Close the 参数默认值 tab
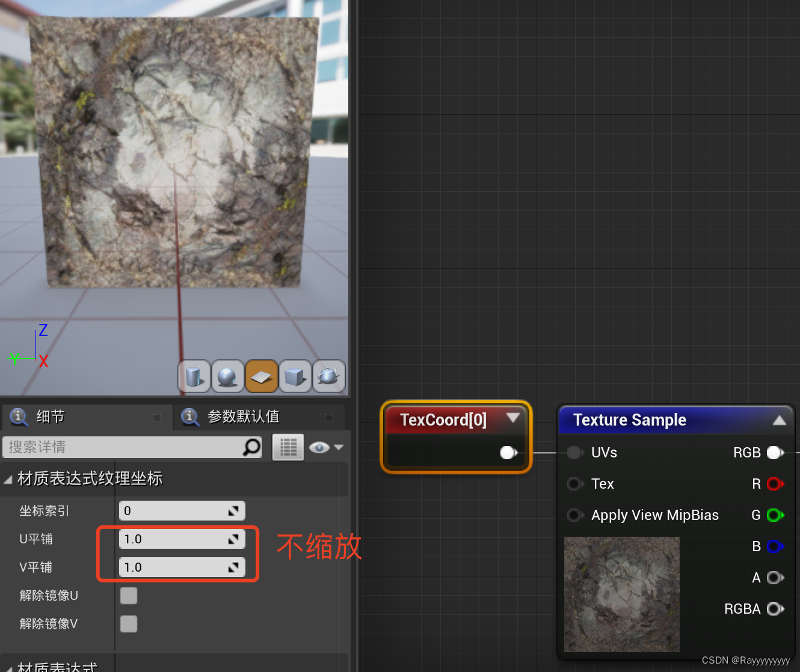 click(x=329, y=417)
